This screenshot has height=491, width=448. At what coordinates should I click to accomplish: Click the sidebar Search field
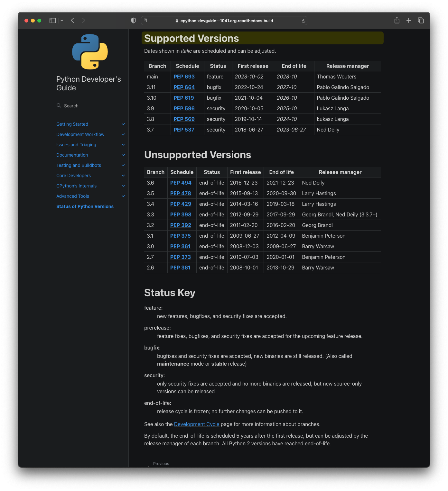click(x=90, y=106)
